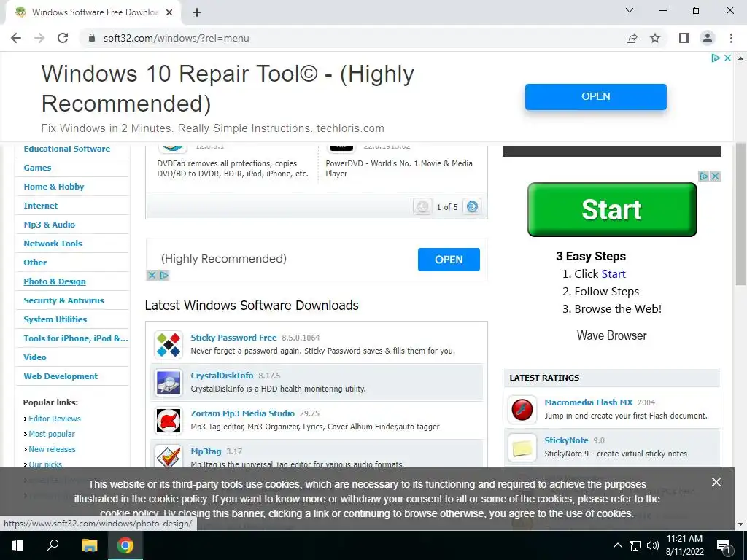747x560 pixels.
Task: Show hidden system tray icons
Action: [617, 545]
